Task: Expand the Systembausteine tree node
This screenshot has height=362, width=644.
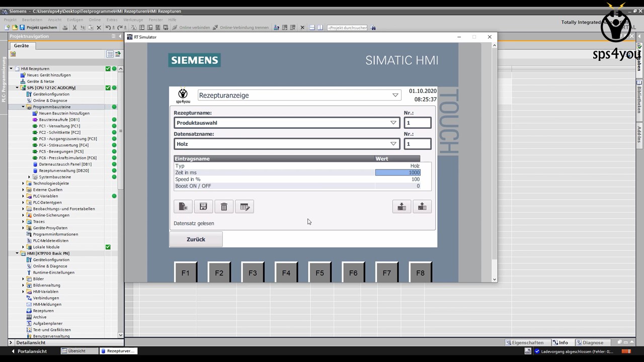Action: (29, 177)
